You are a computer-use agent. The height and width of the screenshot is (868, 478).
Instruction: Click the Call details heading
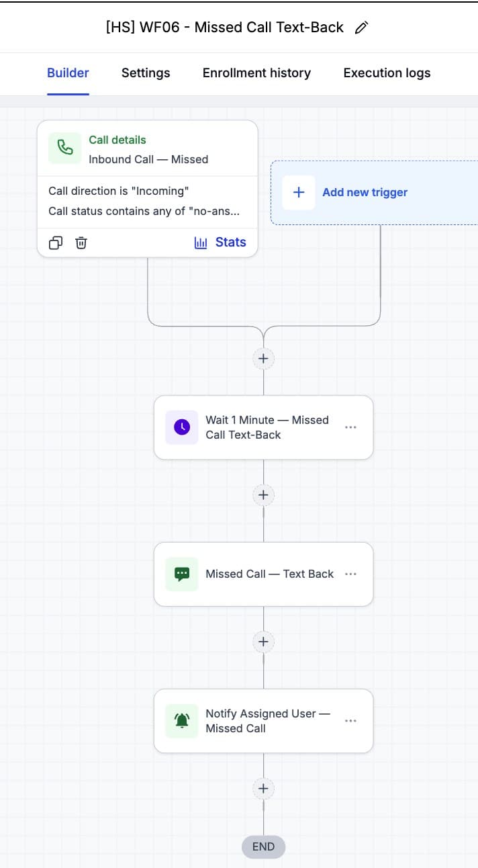click(117, 140)
